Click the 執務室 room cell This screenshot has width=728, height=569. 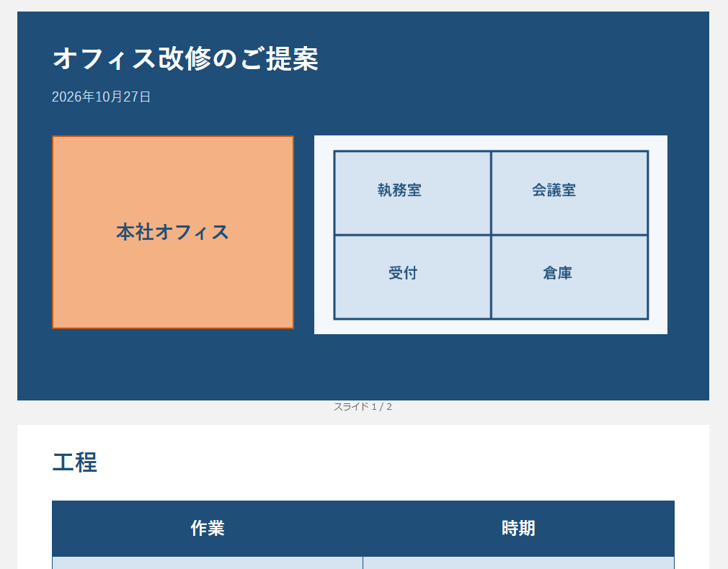[x=412, y=192]
